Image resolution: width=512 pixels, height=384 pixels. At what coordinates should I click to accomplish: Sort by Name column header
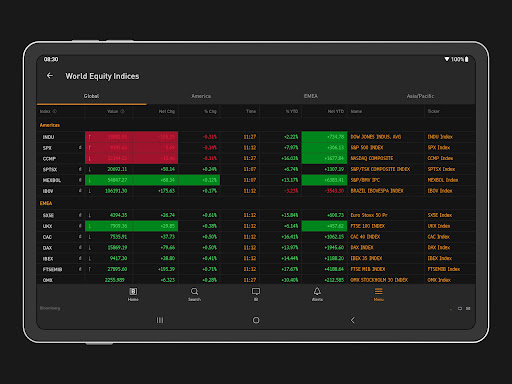tap(356, 111)
